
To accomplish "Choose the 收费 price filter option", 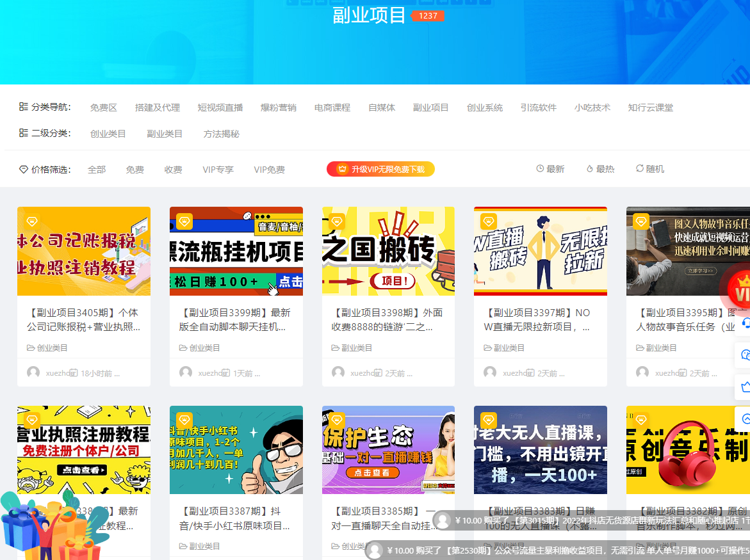I will click(x=173, y=169).
